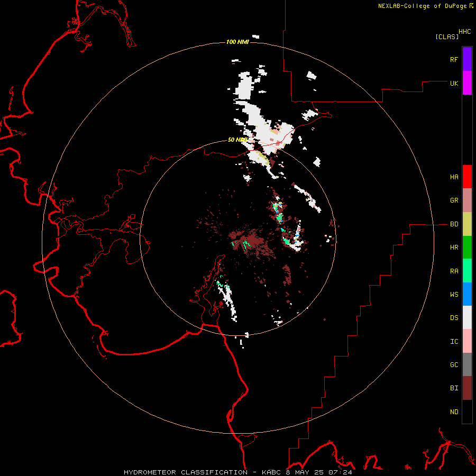Click the IC light pink swatch
The width and height of the screenshot is (476, 476).
tap(467, 341)
